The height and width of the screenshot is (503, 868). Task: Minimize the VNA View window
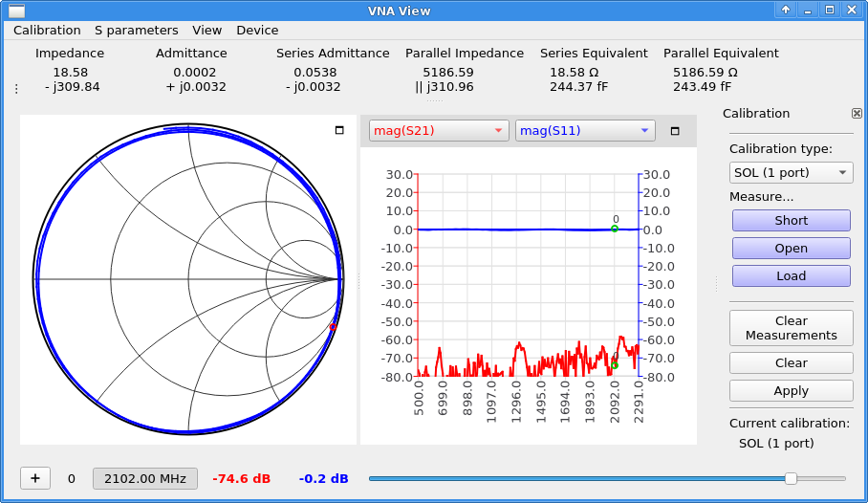[x=808, y=10]
